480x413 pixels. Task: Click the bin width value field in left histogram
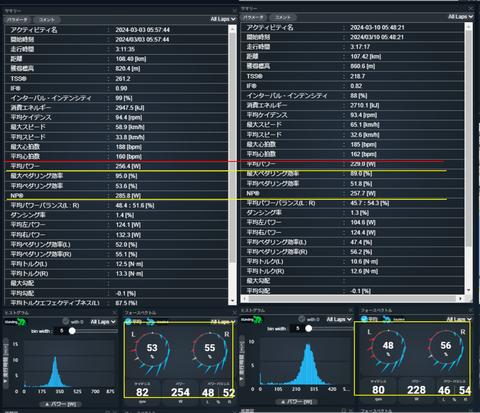click(61, 331)
